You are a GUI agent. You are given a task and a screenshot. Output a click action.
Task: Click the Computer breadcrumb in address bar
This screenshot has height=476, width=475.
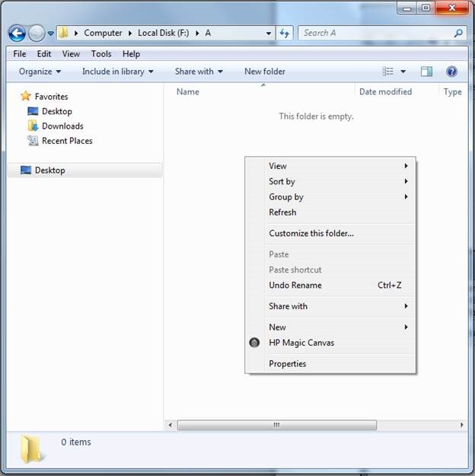click(103, 33)
